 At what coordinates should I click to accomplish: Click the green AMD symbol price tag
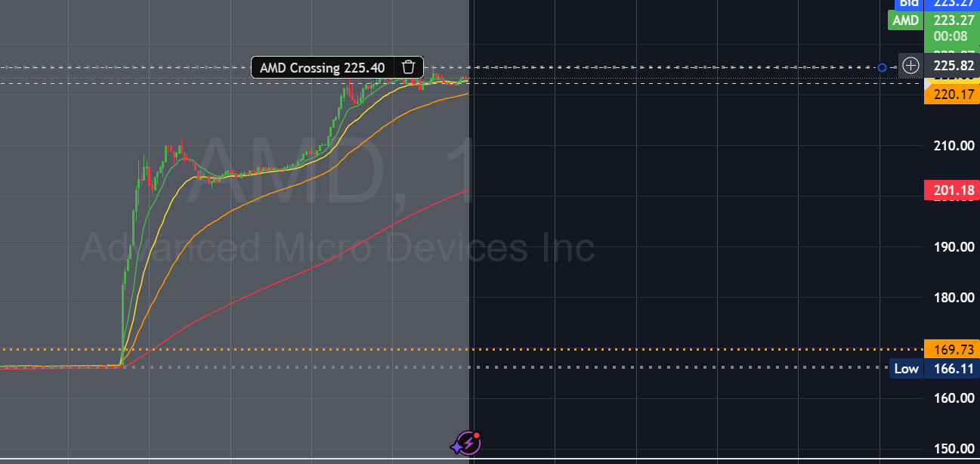[x=905, y=20]
